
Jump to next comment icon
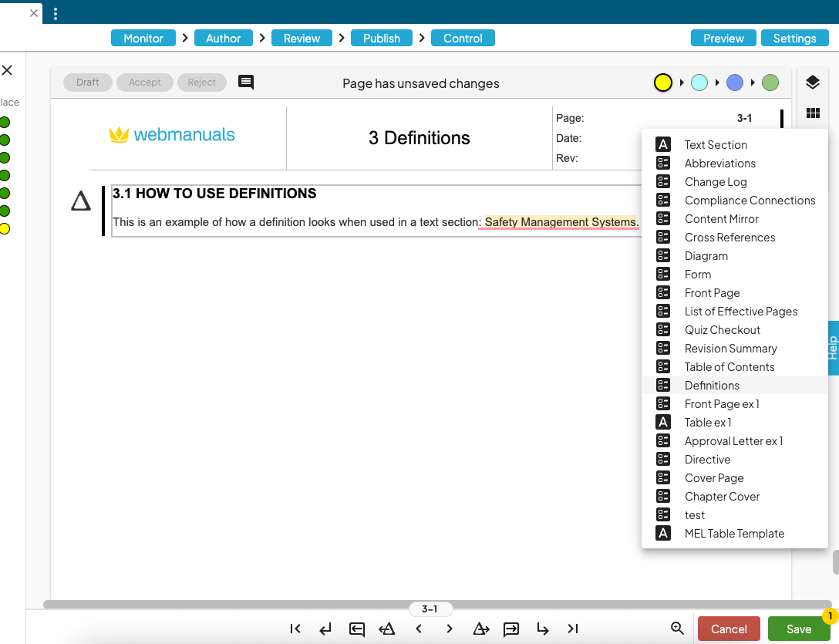point(511,629)
